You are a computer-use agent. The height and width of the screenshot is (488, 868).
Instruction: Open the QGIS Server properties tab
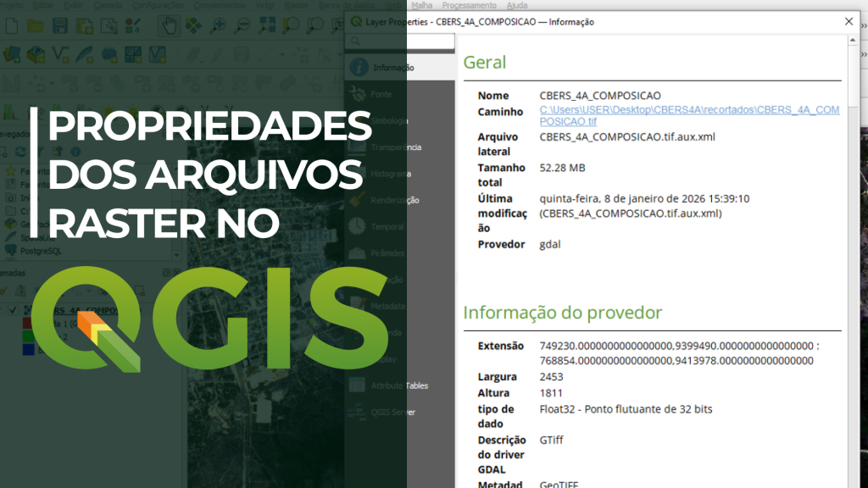coord(392,412)
